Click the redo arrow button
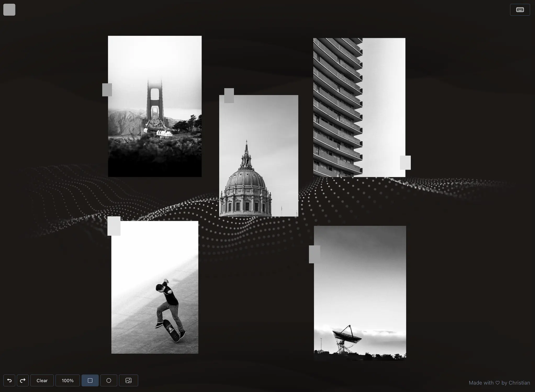This screenshot has height=392, width=535. tap(23, 381)
